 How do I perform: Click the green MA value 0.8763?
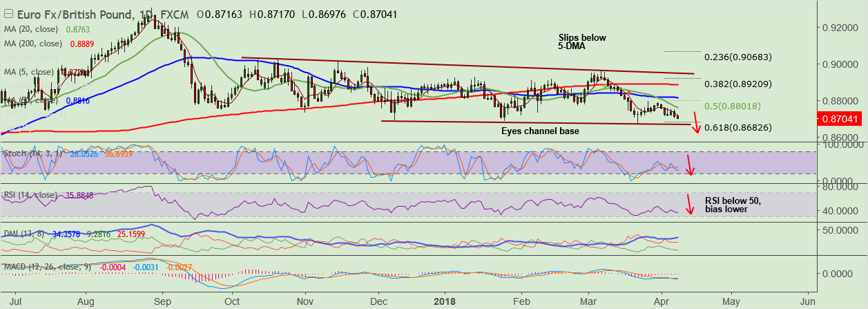[77, 30]
